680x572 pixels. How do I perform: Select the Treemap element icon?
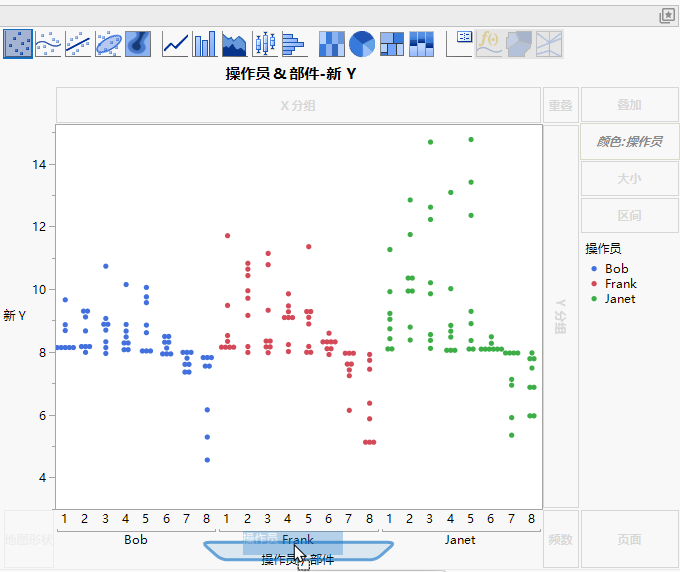pos(392,44)
